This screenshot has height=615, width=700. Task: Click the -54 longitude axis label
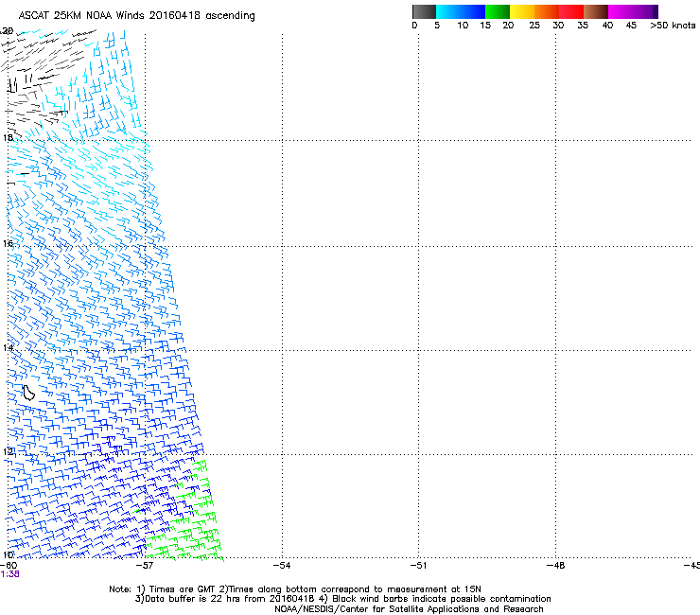tap(282, 566)
